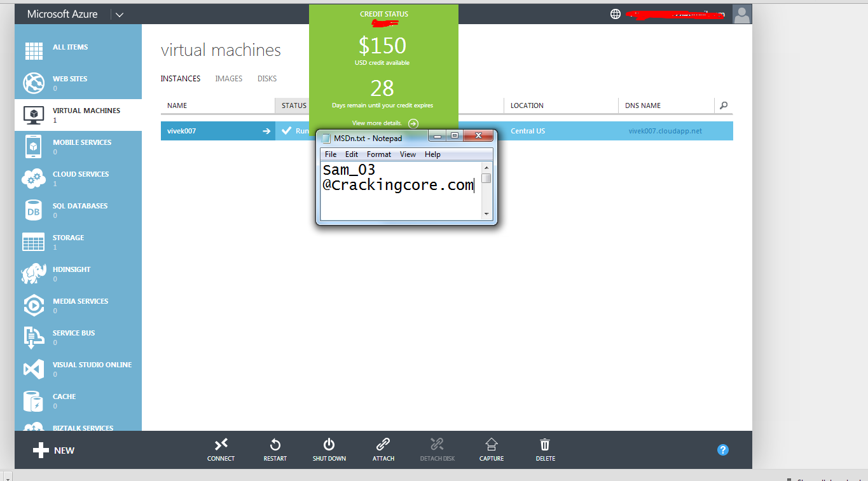Click the Notepad vertical scrollbar thumb
Image resolution: width=868 pixels, height=481 pixels.
[x=486, y=178]
